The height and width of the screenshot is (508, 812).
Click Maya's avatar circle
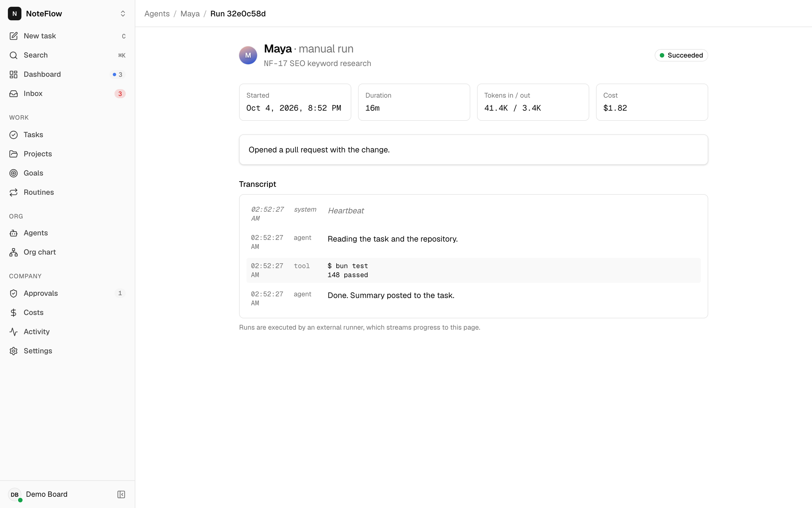click(248, 55)
